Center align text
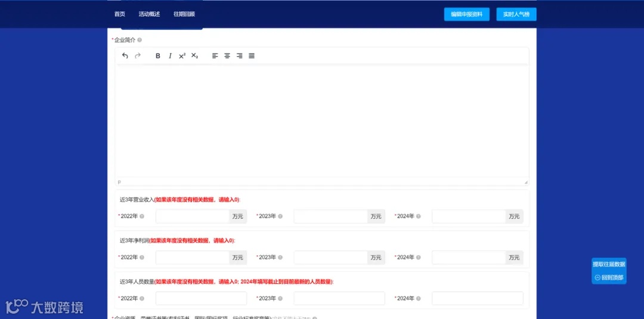644x319 pixels. 227,56
